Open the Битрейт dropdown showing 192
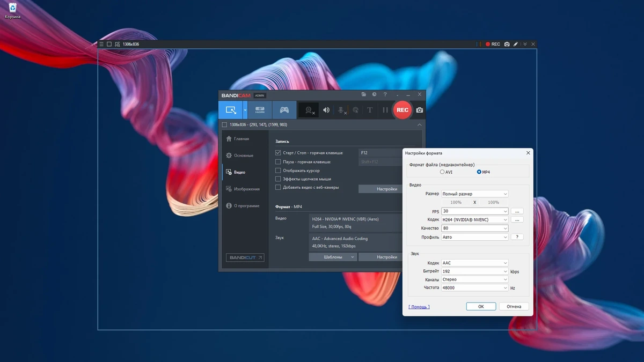Screen dimensions: 644x362 (474, 271)
